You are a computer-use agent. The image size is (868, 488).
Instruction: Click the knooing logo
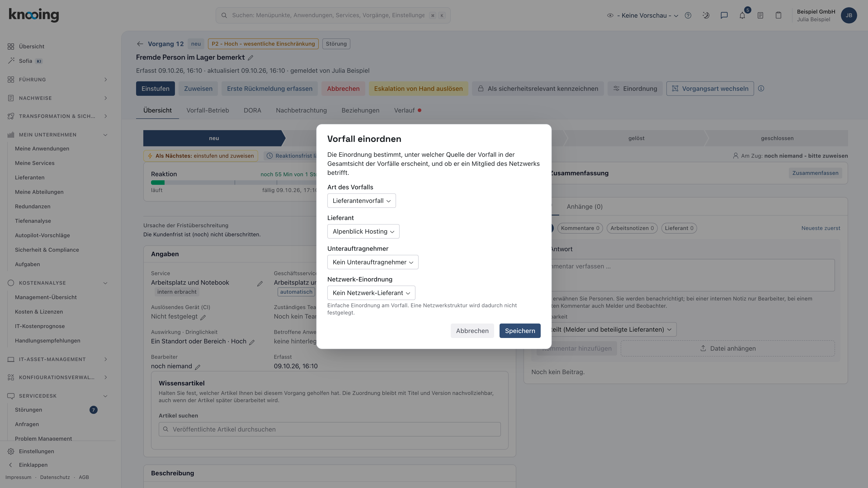(x=34, y=15)
